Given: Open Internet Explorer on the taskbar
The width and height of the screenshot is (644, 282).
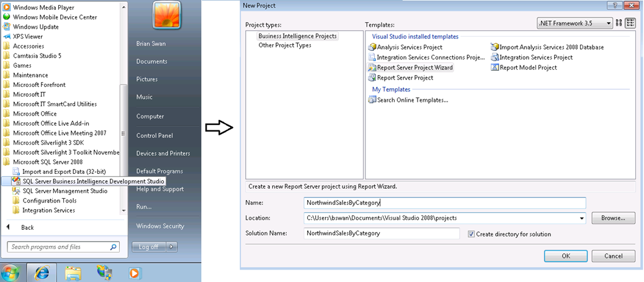Looking at the screenshot, I should coord(42,272).
